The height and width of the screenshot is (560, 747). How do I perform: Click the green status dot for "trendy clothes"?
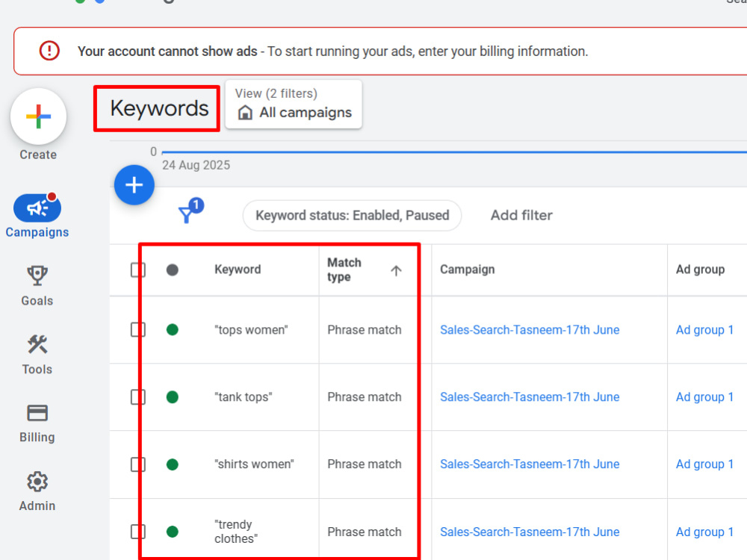(x=173, y=532)
